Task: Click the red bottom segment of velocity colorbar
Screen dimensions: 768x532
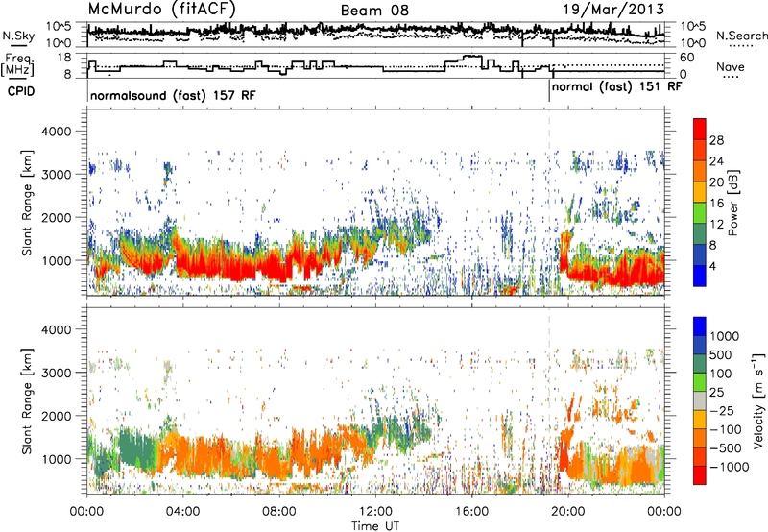Action: pyautogui.click(x=700, y=475)
